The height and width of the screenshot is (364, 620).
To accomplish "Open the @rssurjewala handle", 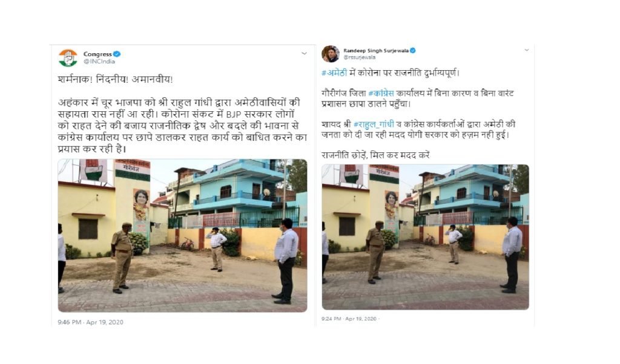I will tap(359, 57).
